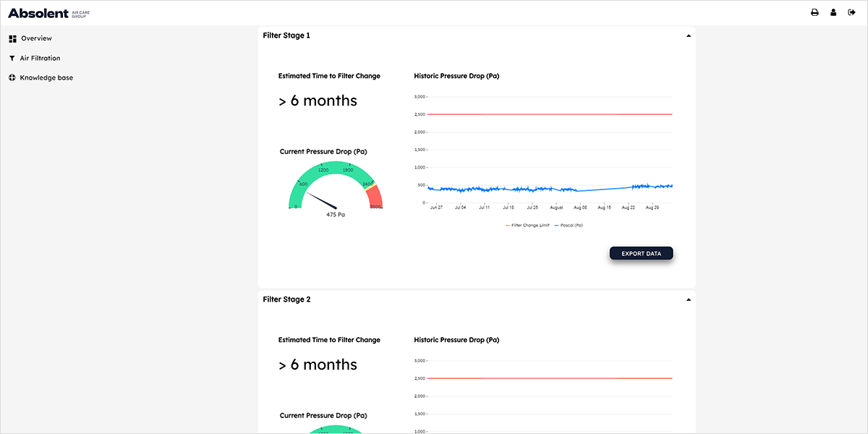Click 'Estimated Time to Filter Change' in Filter Stage 1

click(x=329, y=76)
